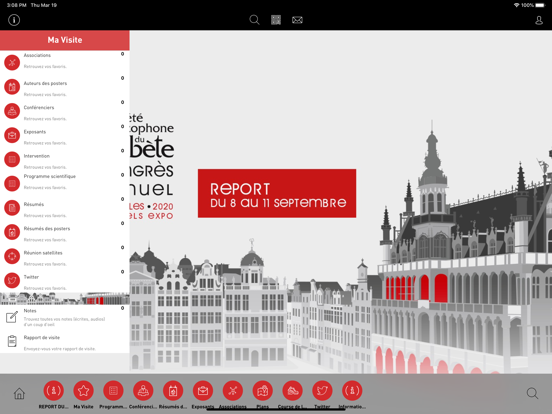The height and width of the screenshot is (414, 552).
Task: Open Programme icon in bottom bar
Action: pyautogui.click(x=113, y=390)
